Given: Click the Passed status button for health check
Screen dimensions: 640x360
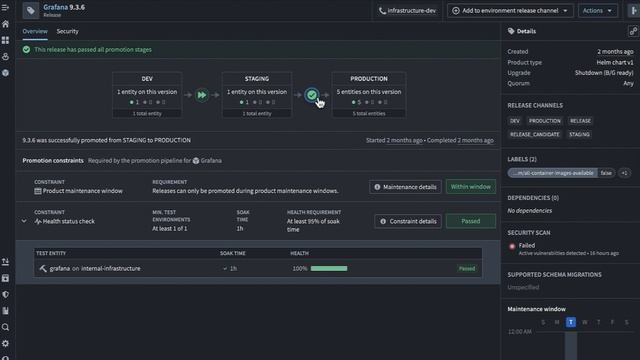Looking at the screenshot, I should (471, 221).
